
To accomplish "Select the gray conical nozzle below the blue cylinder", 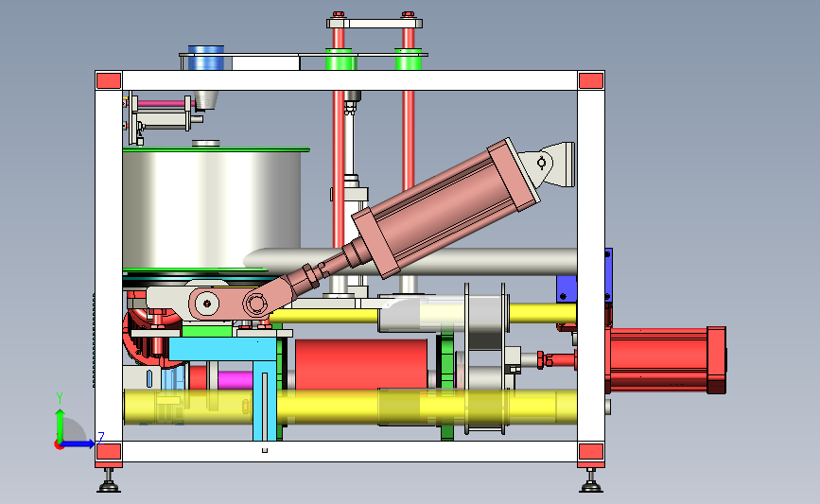I will click(x=206, y=100).
